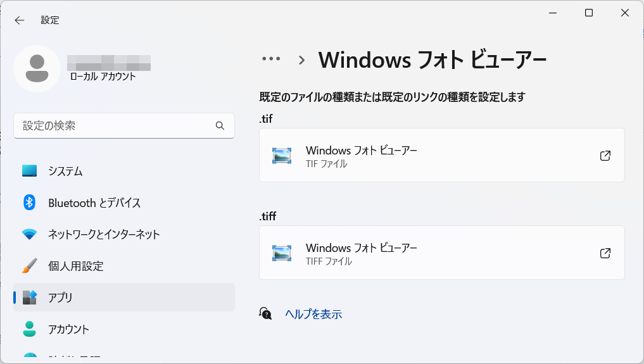Click the Windows フォト ビューアー page title
The image size is (644, 364).
432,60
